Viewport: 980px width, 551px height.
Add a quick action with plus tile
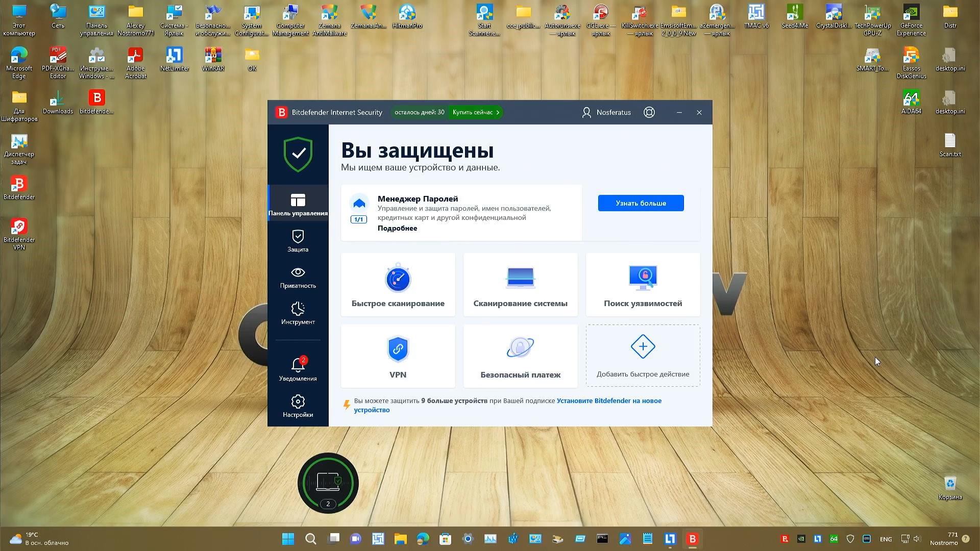tap(643, 356)
